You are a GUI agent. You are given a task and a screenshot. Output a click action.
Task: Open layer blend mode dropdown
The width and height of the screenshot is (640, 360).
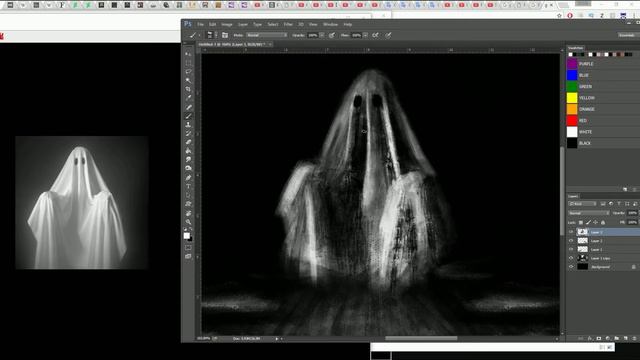click(589, 213)
